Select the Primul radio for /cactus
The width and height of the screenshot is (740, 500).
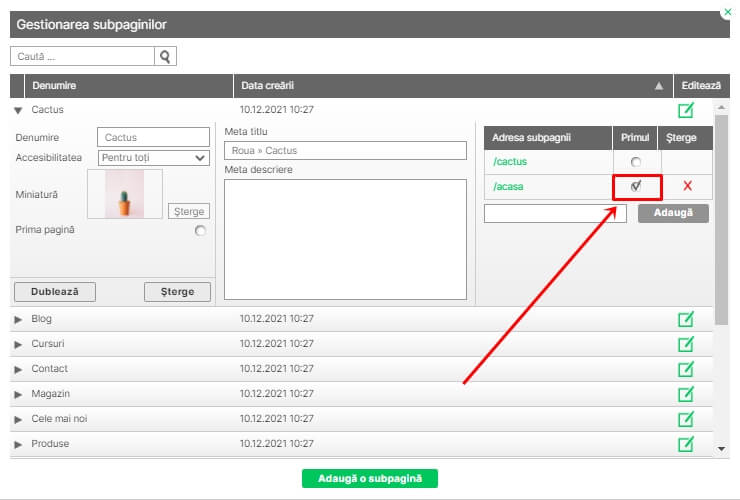(636, 162)
